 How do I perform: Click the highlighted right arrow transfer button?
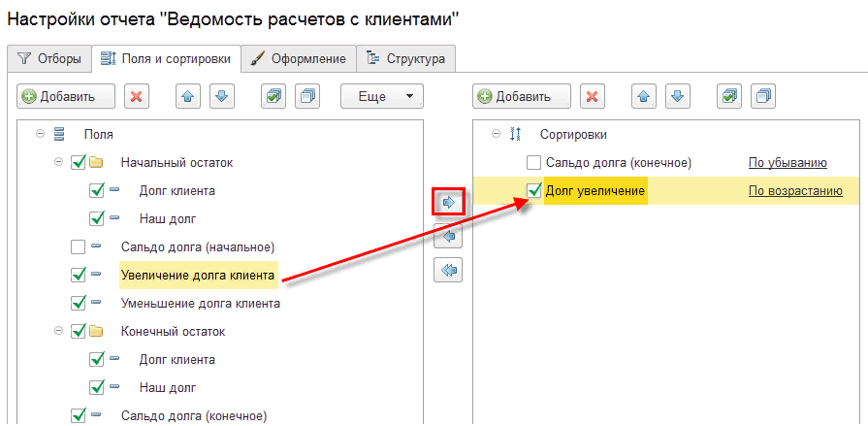click(448, 202)
